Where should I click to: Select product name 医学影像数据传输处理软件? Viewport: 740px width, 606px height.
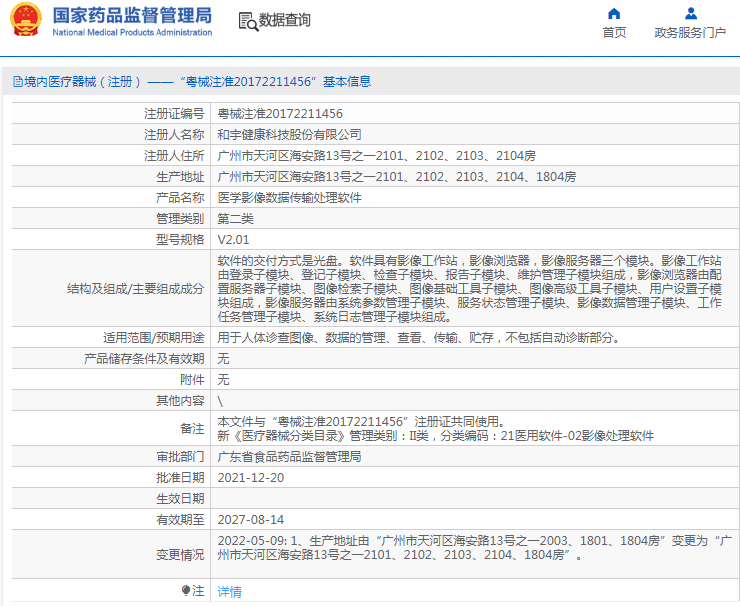tap(289, 198)
